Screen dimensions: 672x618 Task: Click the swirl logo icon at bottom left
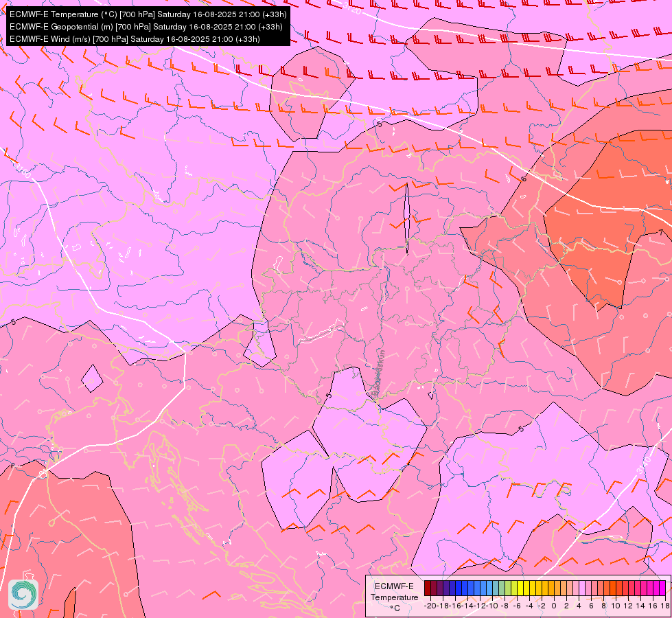[x=23, y=595]
